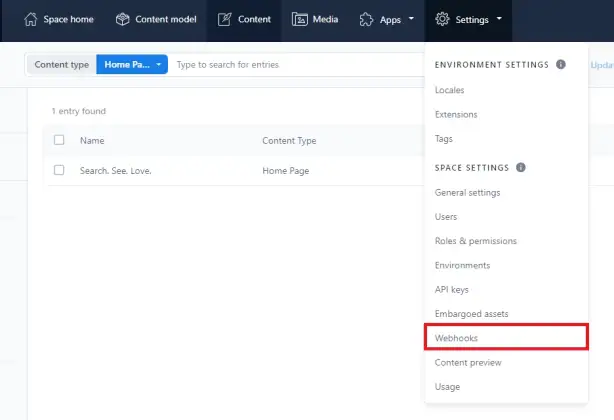Collapse the Settings dropdown arrow
The height and width of the screenshot is (420, 614).
(499, 18)
